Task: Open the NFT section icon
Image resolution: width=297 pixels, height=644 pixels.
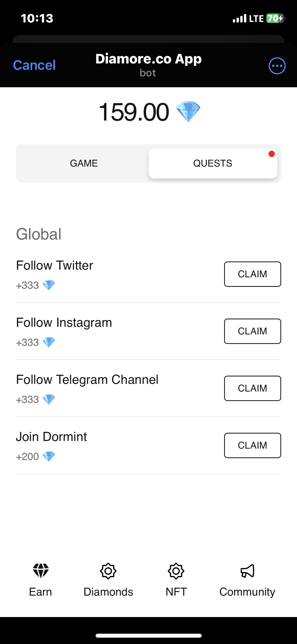Action: 176,571
